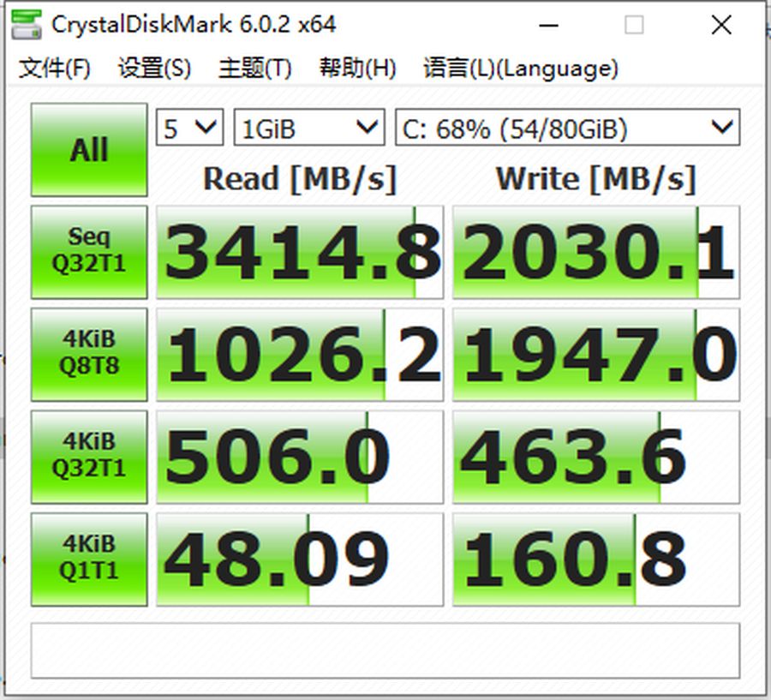Open the 文件(F) menu
Viewport: 771px width, 700px height.
coord(55,68)
